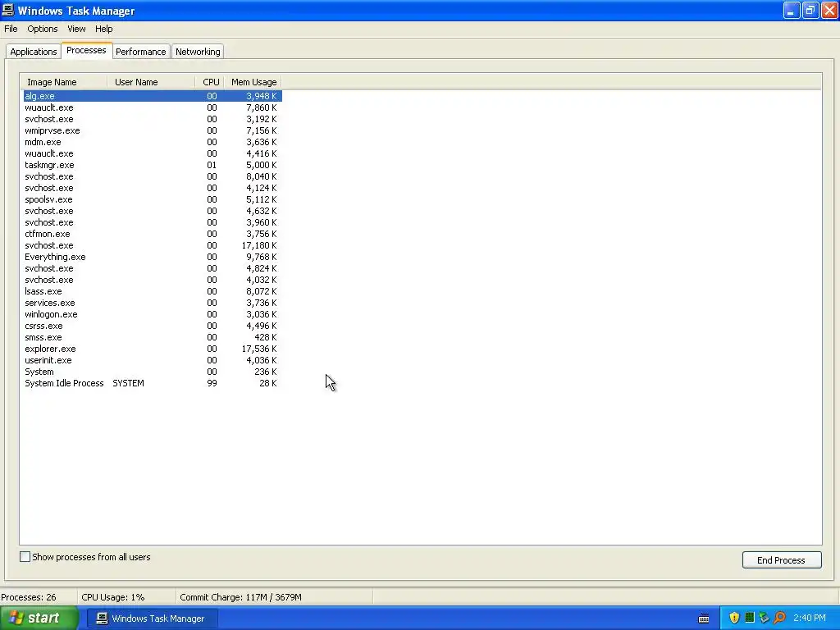Click the 2:40 PM taskbar clock
Viewport: 840px width, 630px height.
click(x=810, y=618)
